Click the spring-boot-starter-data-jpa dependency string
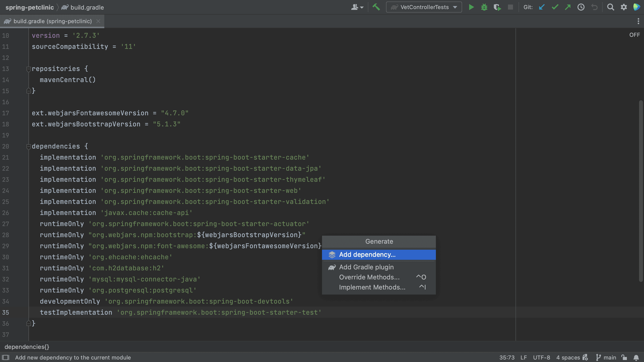 211,168
